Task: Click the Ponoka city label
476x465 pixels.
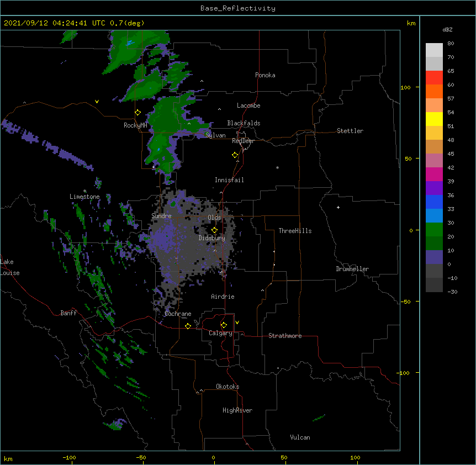Action: tap(265, 75)
